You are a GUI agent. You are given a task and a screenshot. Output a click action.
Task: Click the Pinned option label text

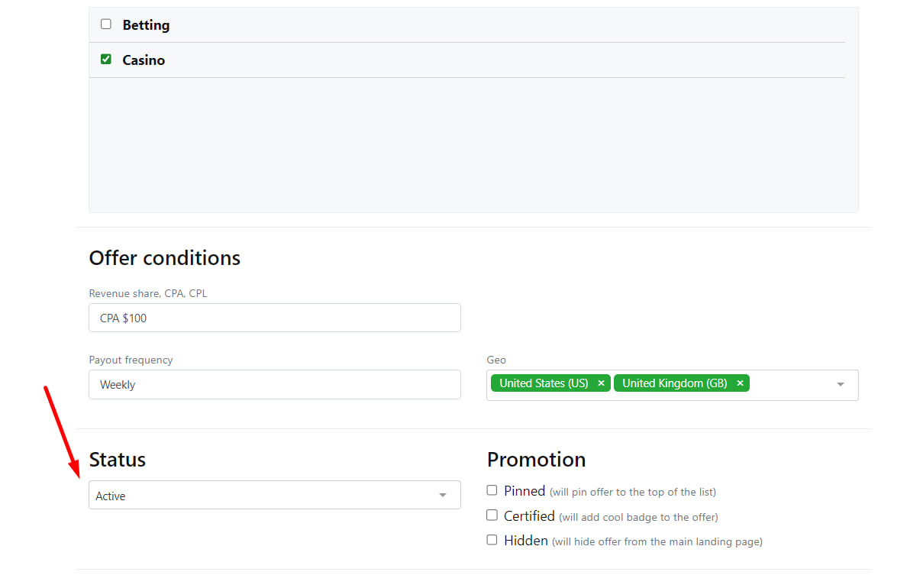click(x=525, y=491)
